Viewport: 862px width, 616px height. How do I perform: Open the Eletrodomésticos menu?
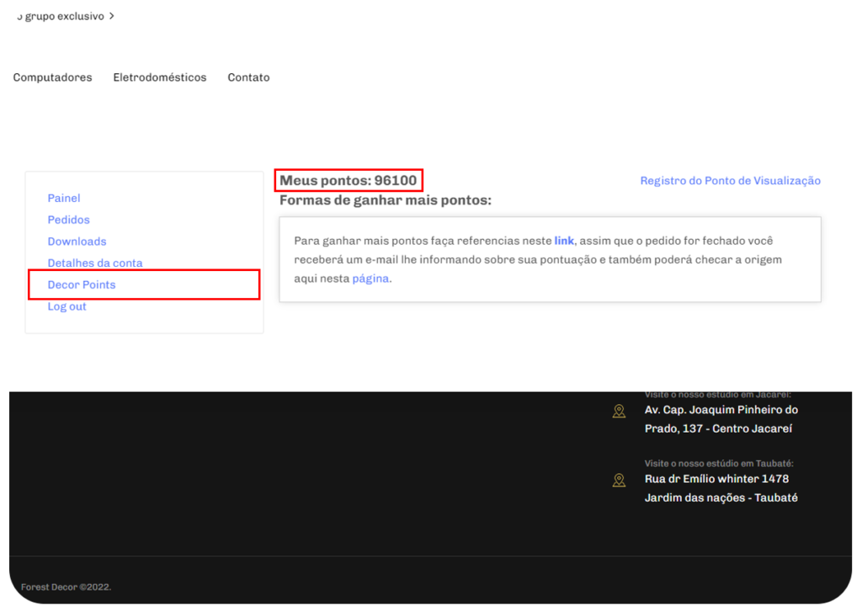pyautogui.click(x=160, y=77)
